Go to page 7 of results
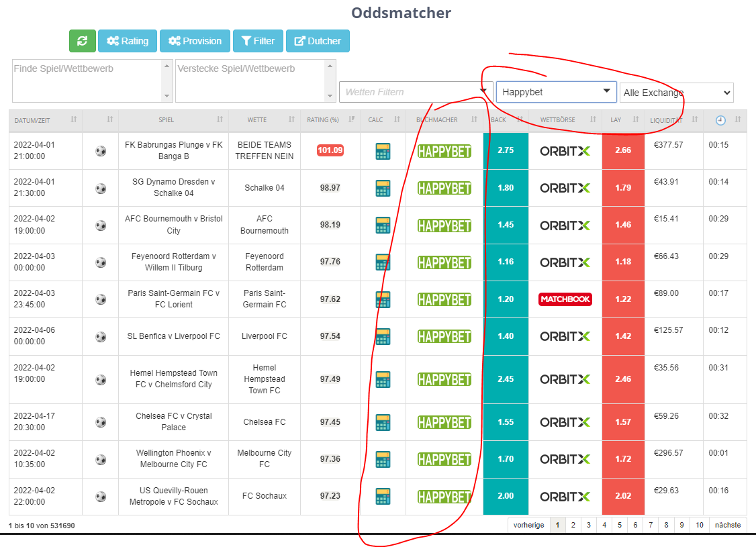This screenshot has height=547, width=756. pyautogui.click(x=651, y=525)
